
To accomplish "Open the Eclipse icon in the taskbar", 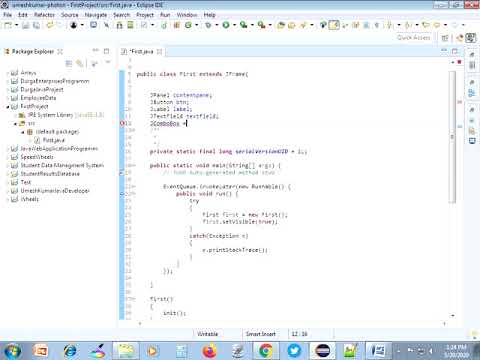I will (322, 351).
